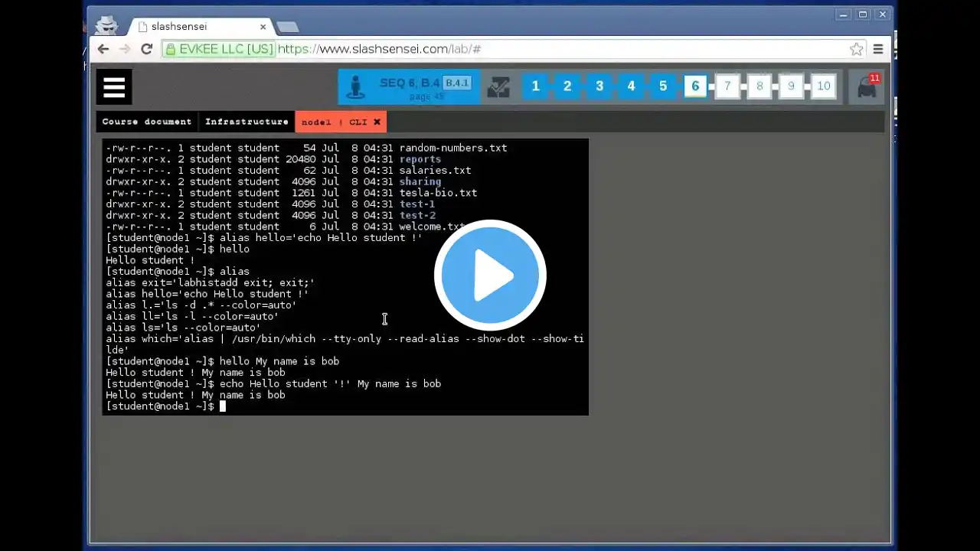Screen dimensions: 980x551
Task: Open the black hamburger menu of the lab
Action: (x=114, y=86)
